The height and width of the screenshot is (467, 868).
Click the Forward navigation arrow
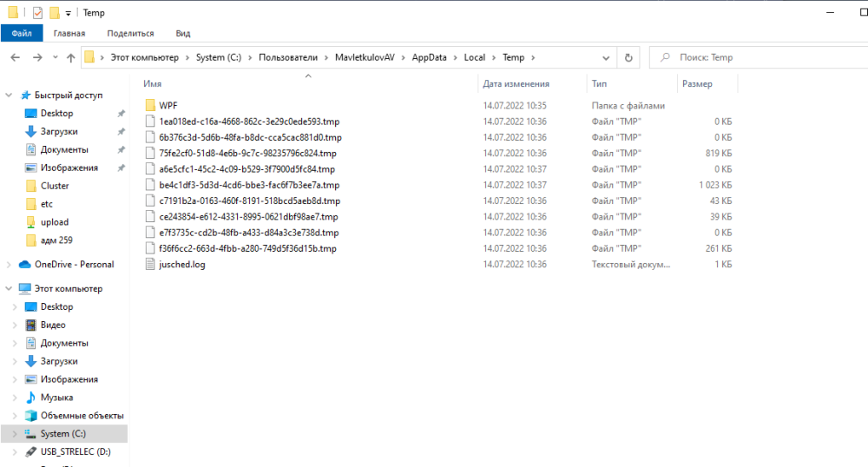click(37, 57)
